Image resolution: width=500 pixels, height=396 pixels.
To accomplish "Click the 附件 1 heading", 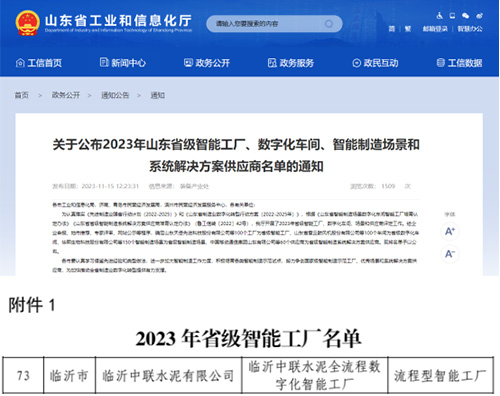I will [x=32, y=305].
